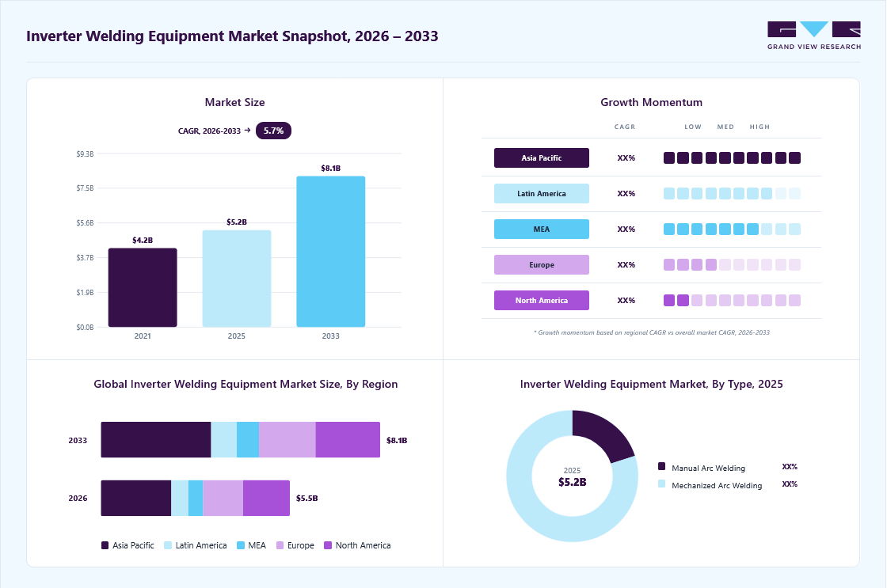This screenshot has width=887, height=588.
Task: Select the Latin America region label in Growth Momentum
Action: point(542,193)
